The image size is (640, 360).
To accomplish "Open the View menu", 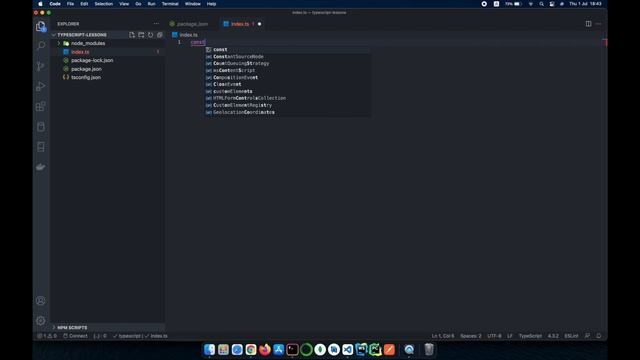I will point(124,4).
